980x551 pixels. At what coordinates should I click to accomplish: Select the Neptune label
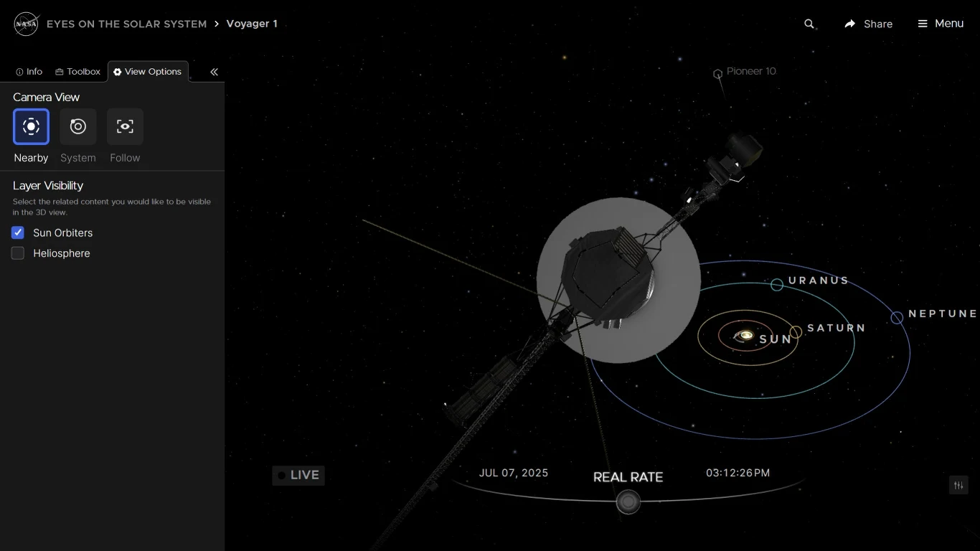(x=943, y=314)
